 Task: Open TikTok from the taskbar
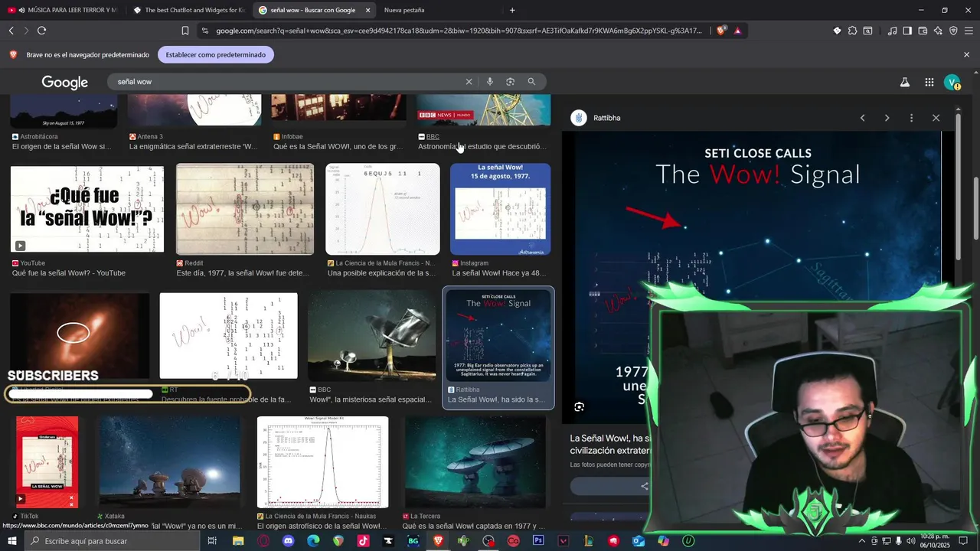coord(363,541)
